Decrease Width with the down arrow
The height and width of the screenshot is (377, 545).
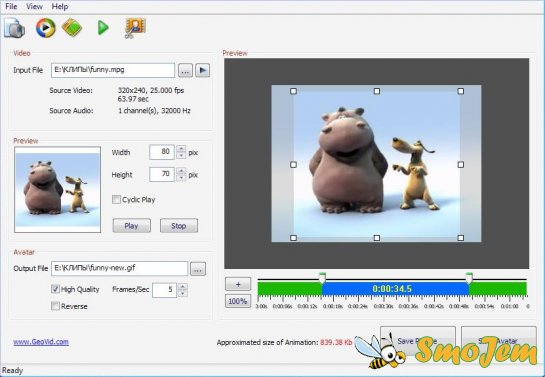click(x=181, y=156)
